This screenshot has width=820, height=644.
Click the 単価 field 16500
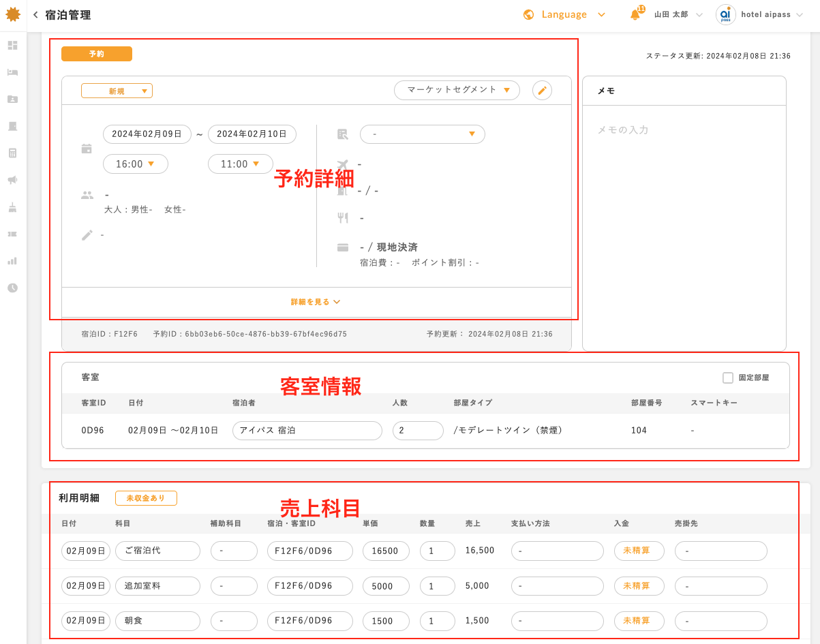point(386,551)
